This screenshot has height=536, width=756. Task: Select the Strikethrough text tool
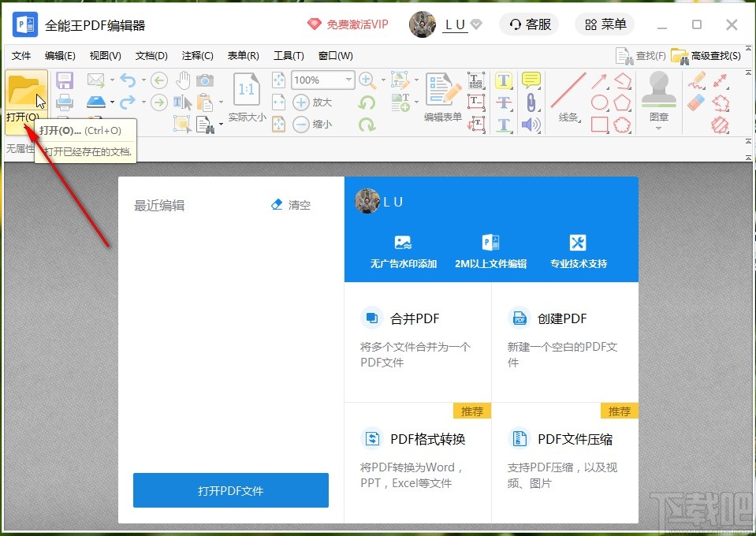(x=504, y=102)
